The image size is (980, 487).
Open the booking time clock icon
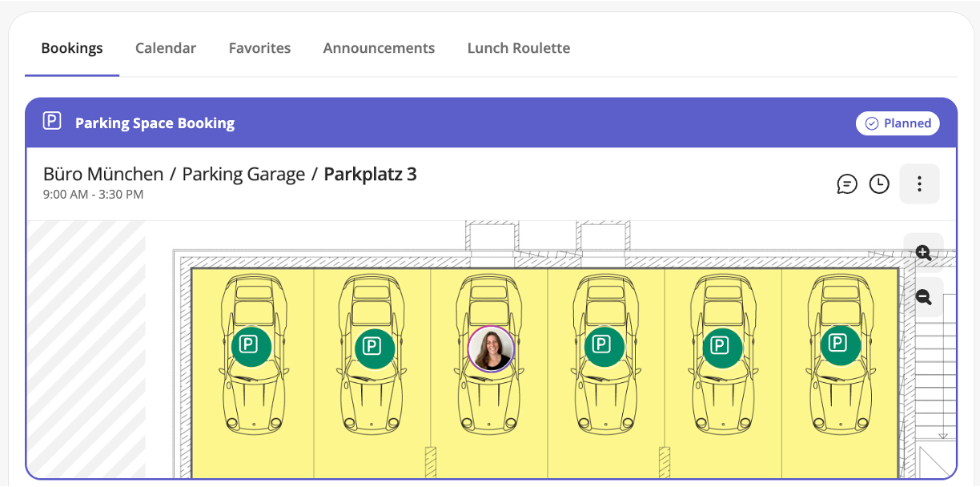click(x=879, y=184)
